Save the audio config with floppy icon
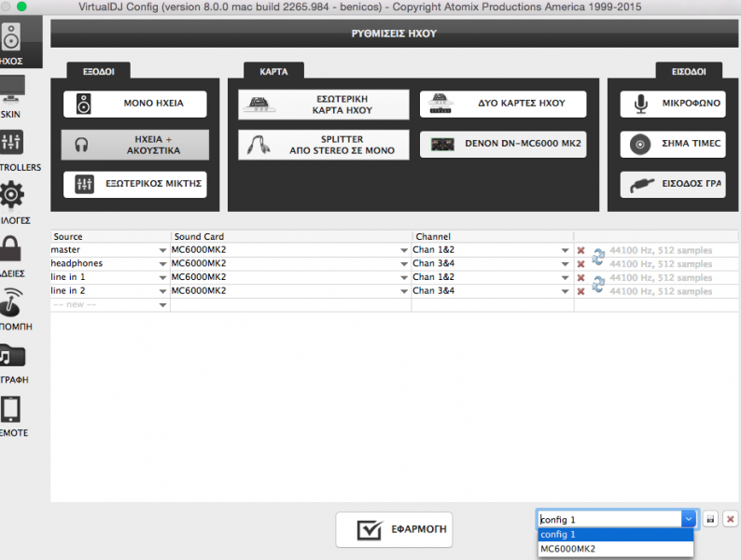The width and height of the screenshot is (741, 560). click(x=710, y=519)
